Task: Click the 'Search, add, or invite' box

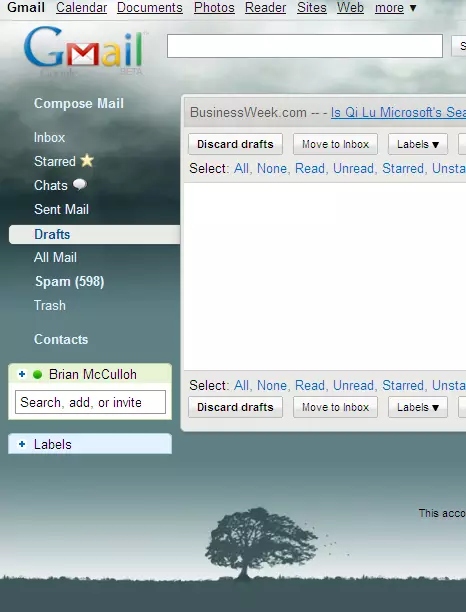Action: pos(90,402)
